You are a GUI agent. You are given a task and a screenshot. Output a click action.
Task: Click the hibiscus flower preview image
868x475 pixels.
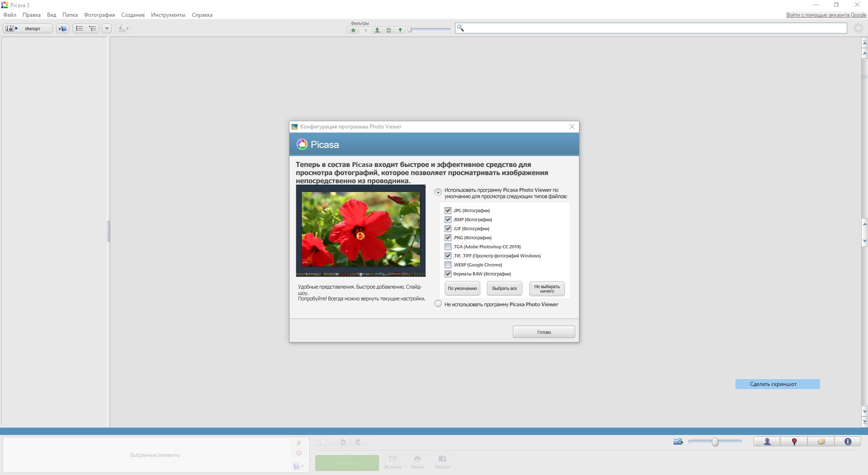360,230
